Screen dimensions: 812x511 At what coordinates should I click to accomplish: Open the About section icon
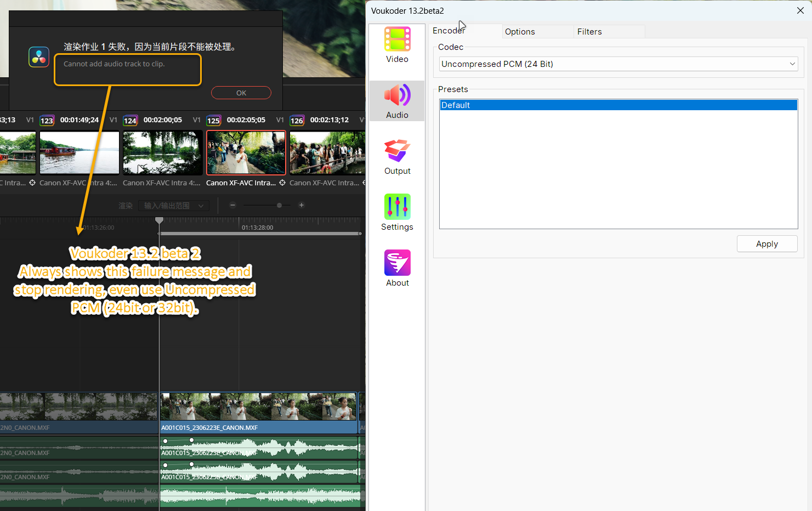pos(397,263)
